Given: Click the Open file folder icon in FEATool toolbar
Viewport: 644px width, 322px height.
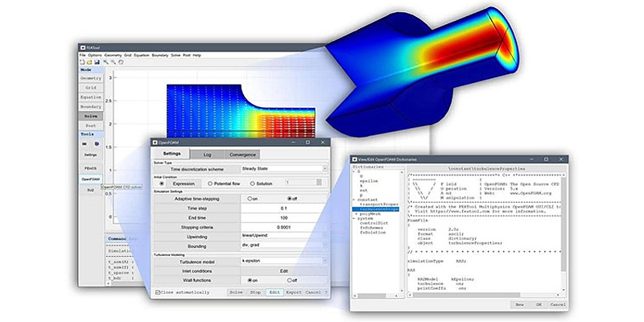Looking at the screenshot, I should (x=89, y=62).
